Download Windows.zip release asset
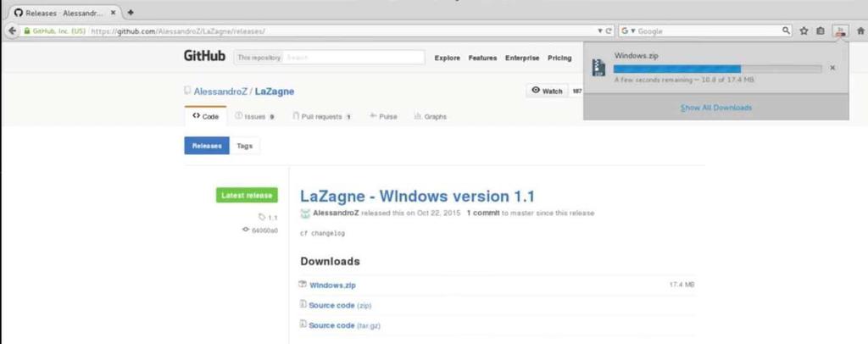Screen dimensions: 868x344 coord(332,286)
